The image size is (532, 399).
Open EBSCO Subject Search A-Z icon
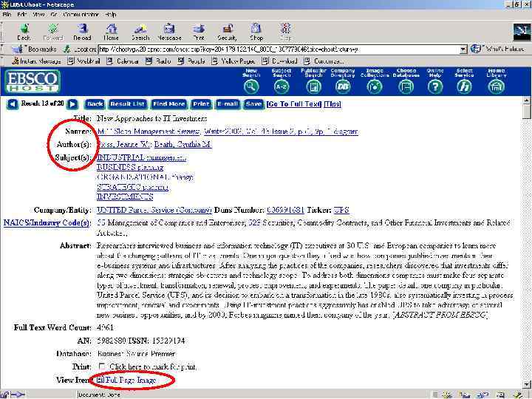(x=282, y=86)
